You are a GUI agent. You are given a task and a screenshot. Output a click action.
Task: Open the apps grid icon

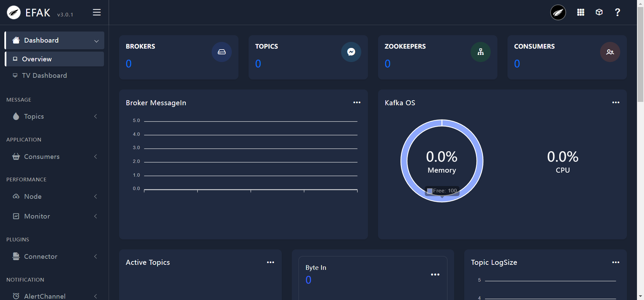pyautogui.click(x=581, y=12)
